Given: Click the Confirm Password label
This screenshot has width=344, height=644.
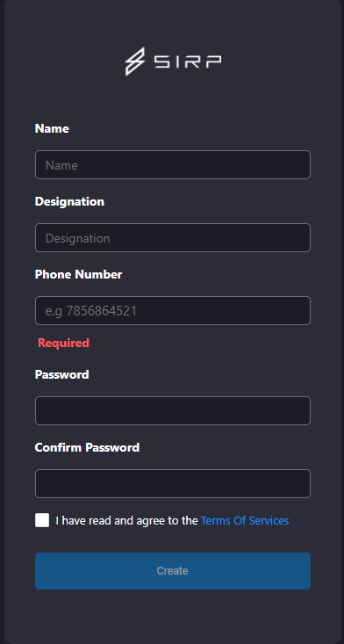Looking at the screenshot, I should click(x=88, y=447).
